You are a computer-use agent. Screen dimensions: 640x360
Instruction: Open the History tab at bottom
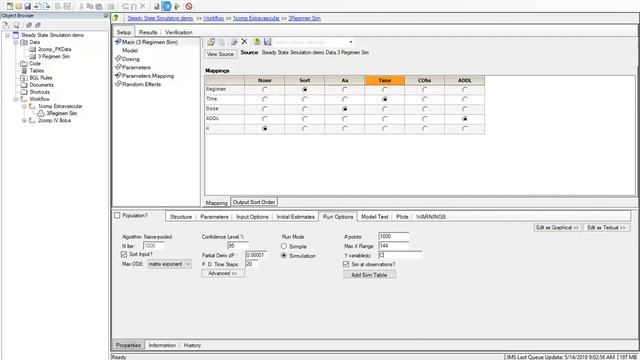[192, 345]
